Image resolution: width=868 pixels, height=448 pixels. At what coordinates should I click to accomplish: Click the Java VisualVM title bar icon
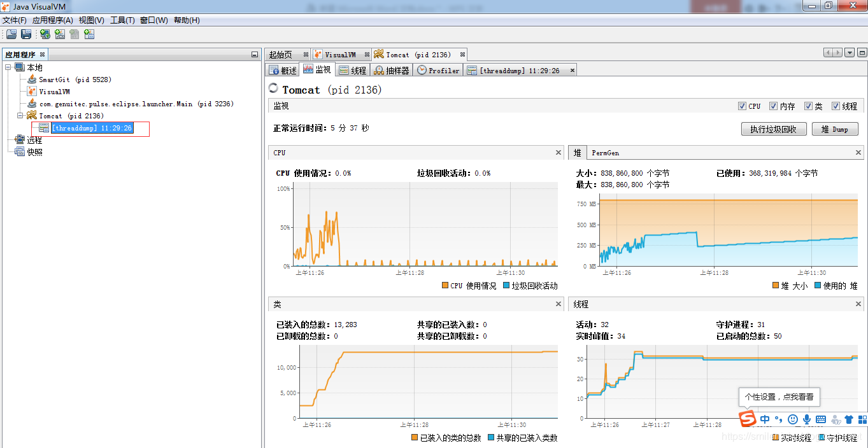click(x=6, y=6)
